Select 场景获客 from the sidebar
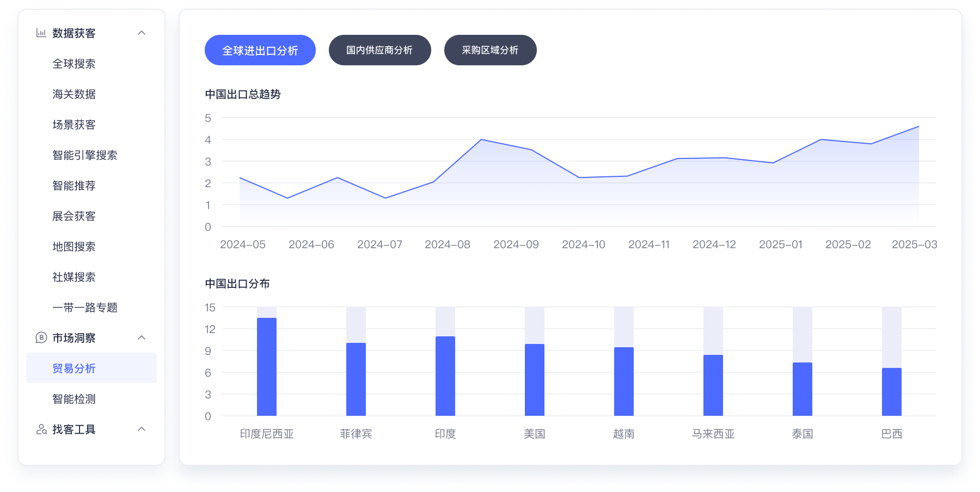 click(74, 125)
